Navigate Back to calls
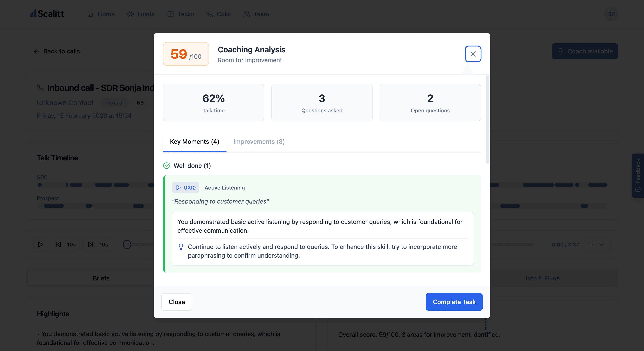 (57, 51)
